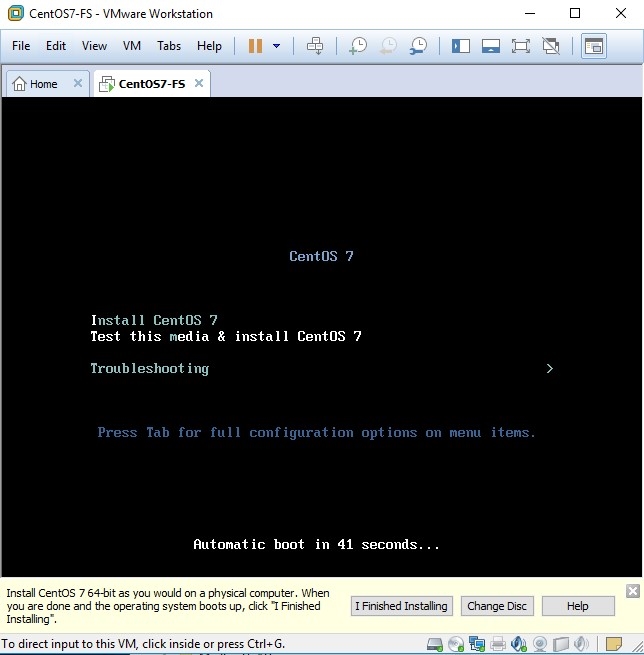This screenshot has width=644, height=655.
Task: Switch to the Home tab
Action: tap(36, 84)
